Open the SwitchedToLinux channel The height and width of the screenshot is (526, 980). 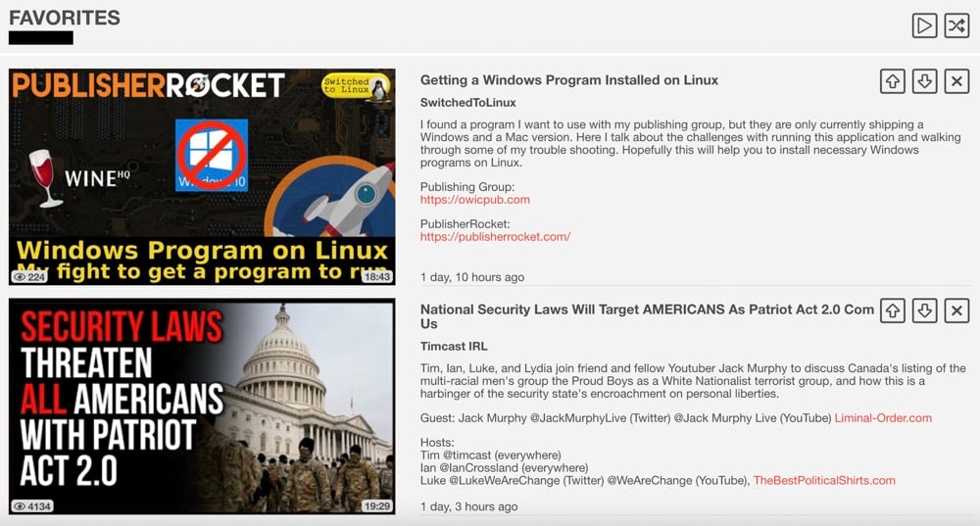468,103
